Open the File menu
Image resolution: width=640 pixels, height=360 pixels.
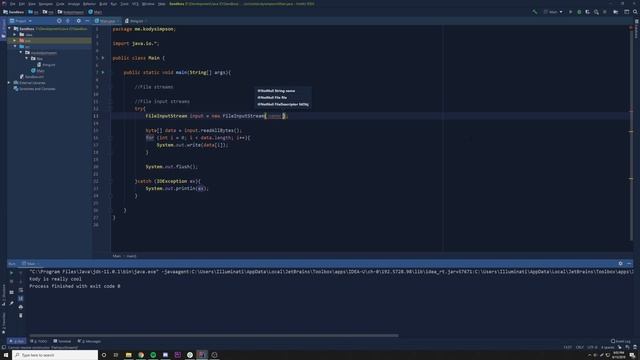click(x=13, y=4)
